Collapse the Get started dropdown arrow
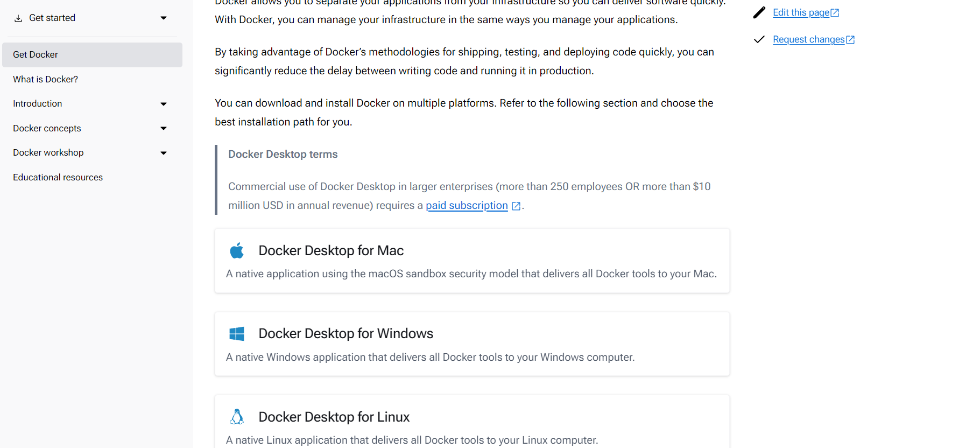 (164, 18)
